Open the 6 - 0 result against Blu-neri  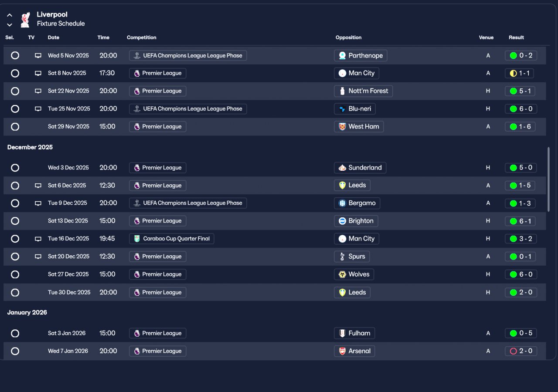(x=521, y=109)
